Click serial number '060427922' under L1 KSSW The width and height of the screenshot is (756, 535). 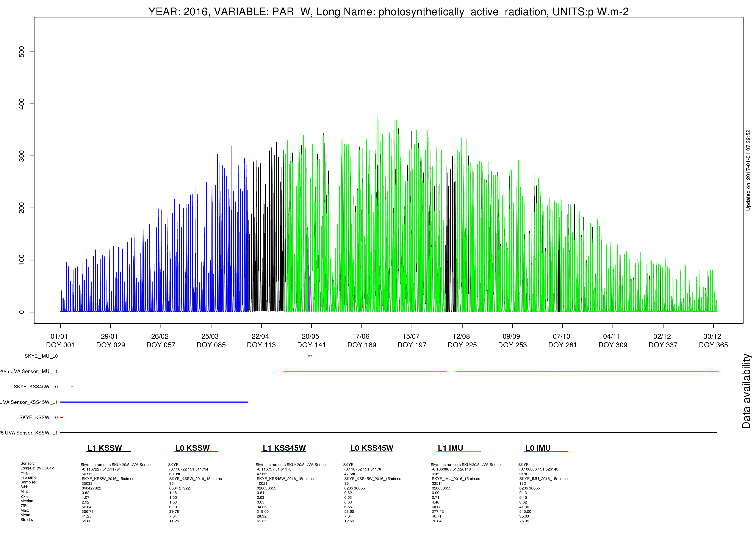[91, 488]
